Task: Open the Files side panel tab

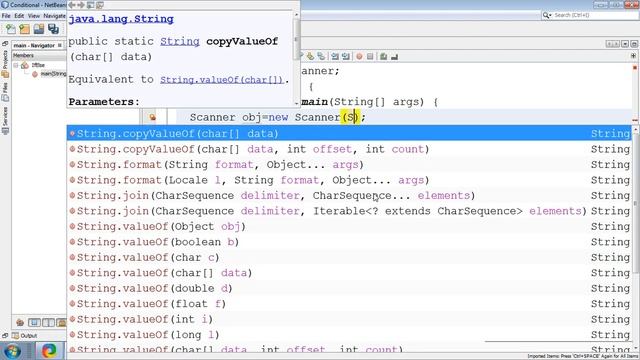Action: (5, 92)
